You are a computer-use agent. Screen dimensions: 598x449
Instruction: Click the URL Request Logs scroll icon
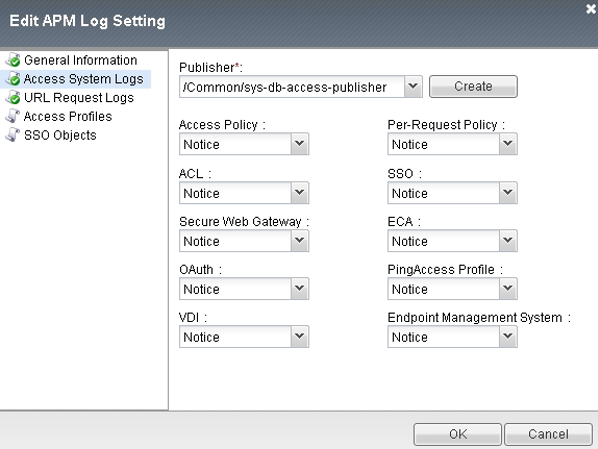click(x=13, y=98)
